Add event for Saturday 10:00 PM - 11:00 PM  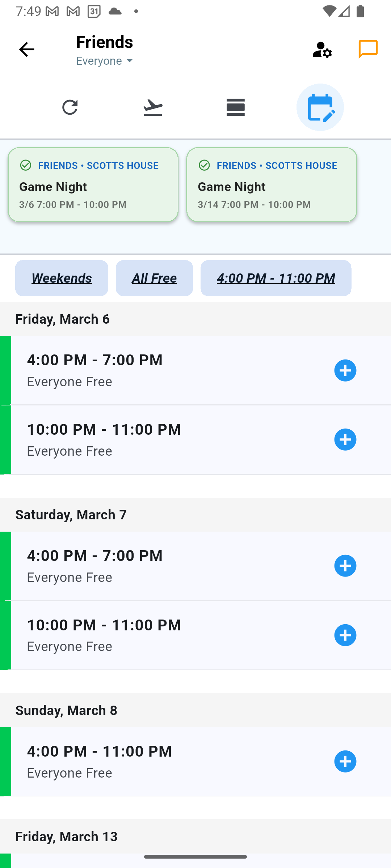[x=345, y=635]
